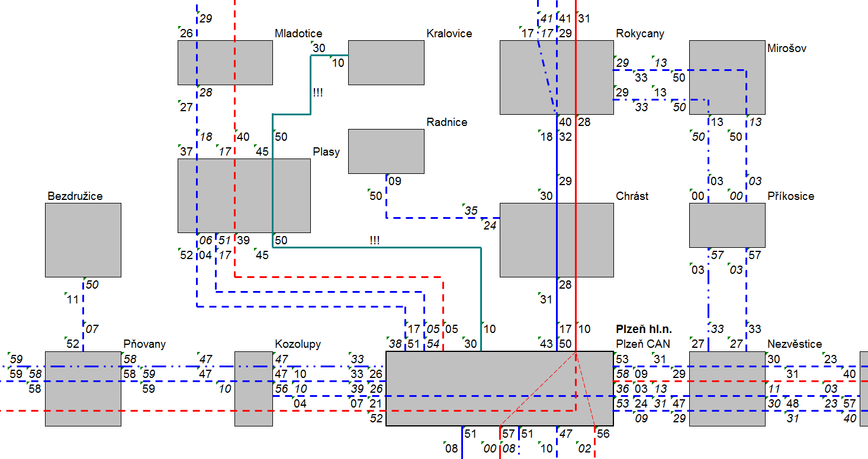868x459 pixels.
Task: Select the Pňovany station box
Action: click(83, 389)
